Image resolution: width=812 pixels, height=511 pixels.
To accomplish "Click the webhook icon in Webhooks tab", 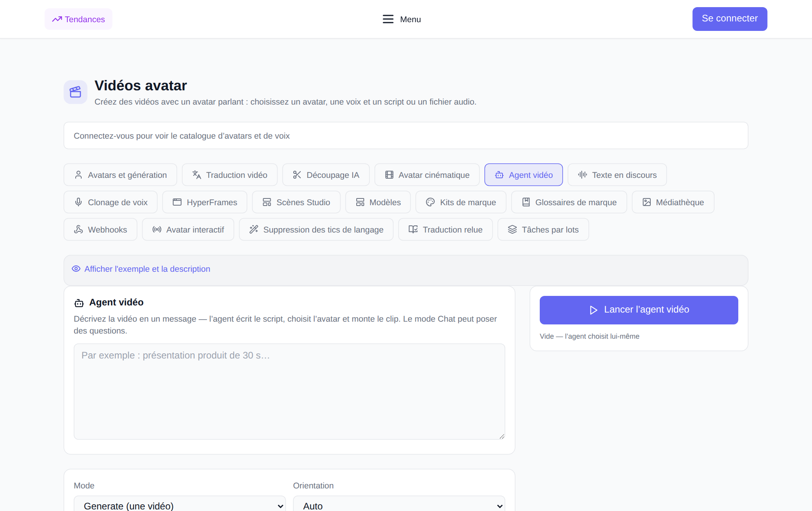I will 78,229.
